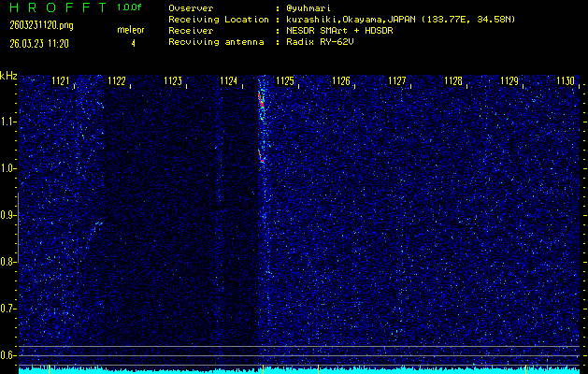Click the 1.1 kHz axis label

pyautogui.click(x=8, y=122)
